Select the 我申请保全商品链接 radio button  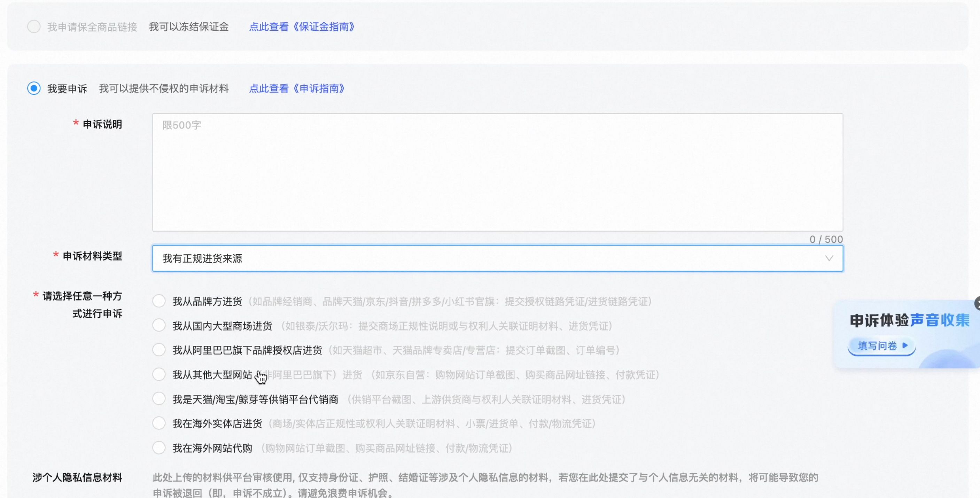[x=34, y=26]
